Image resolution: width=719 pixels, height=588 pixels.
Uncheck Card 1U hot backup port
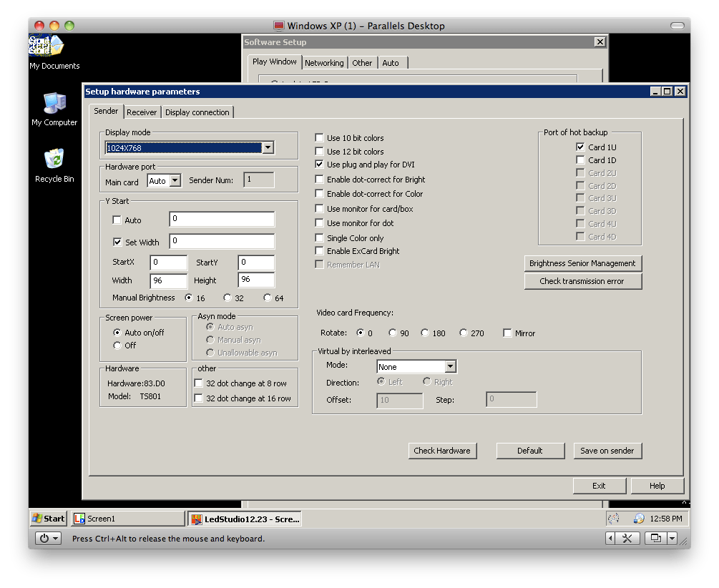[x=580, y=147]
